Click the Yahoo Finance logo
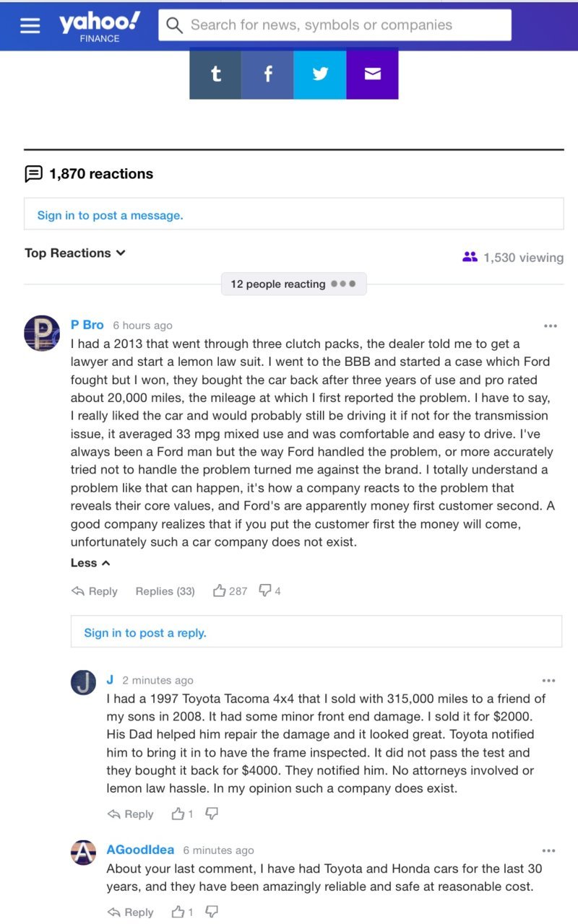578x924 pixels. [100, 26]
